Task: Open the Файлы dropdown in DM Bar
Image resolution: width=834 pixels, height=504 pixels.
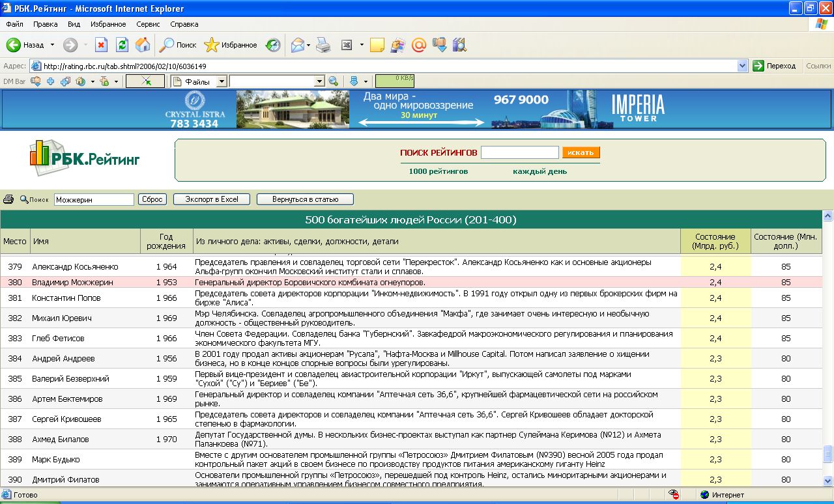Action: (x=222, y=81)
